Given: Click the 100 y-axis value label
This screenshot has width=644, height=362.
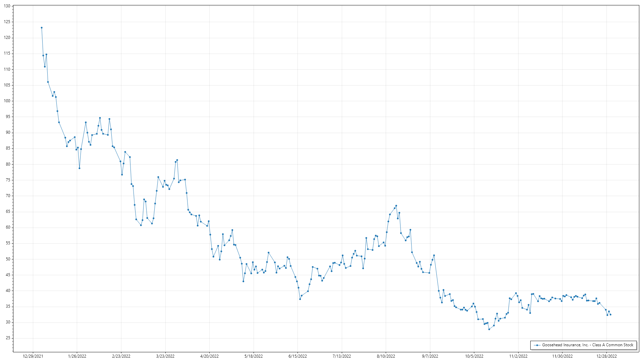Looking at the screenshot, I should [x=7, y=101].
